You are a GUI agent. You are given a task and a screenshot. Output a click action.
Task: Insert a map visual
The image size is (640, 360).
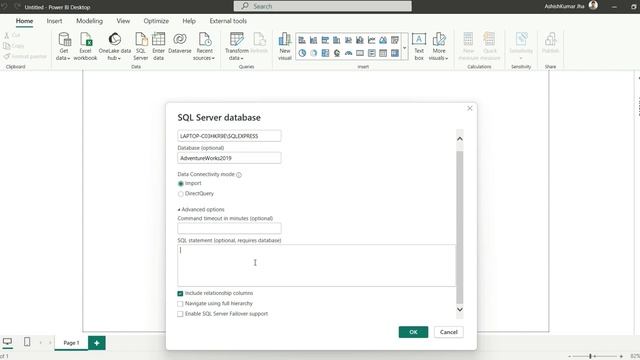point(337,53)
